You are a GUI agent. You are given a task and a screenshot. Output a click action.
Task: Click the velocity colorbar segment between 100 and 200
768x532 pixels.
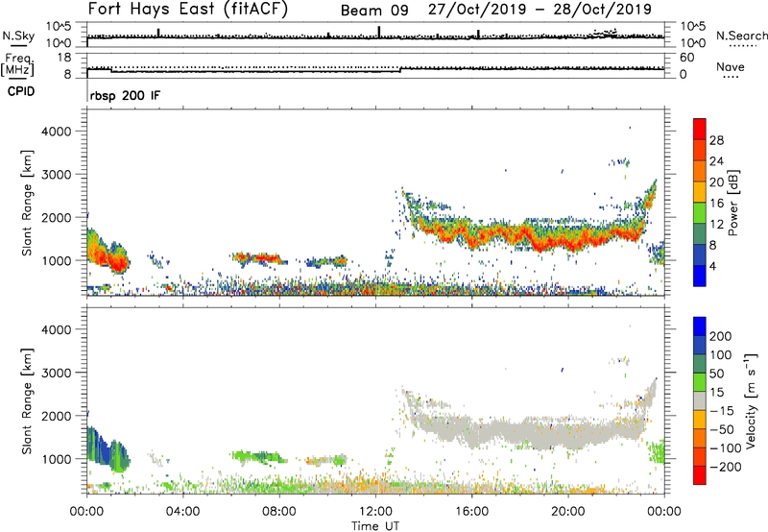pos(700,345)
